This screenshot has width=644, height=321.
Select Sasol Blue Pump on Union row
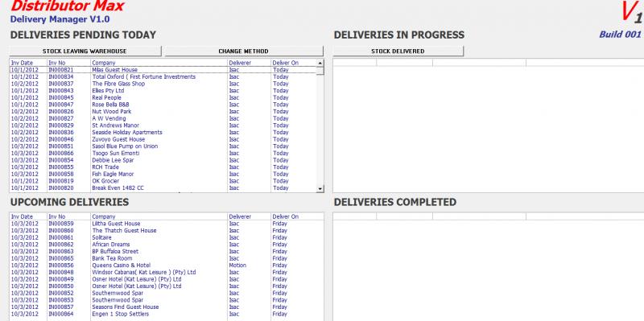[163, 146]
